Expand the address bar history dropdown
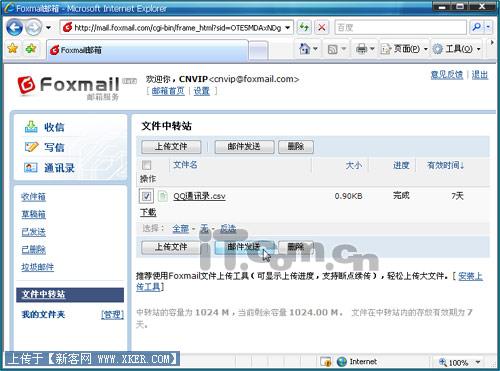Screen dimensions: 500x371 [288, 28]
